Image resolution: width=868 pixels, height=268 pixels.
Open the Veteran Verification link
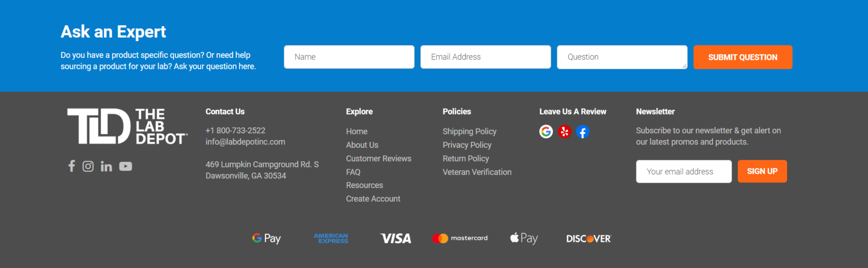click(477, 172)
